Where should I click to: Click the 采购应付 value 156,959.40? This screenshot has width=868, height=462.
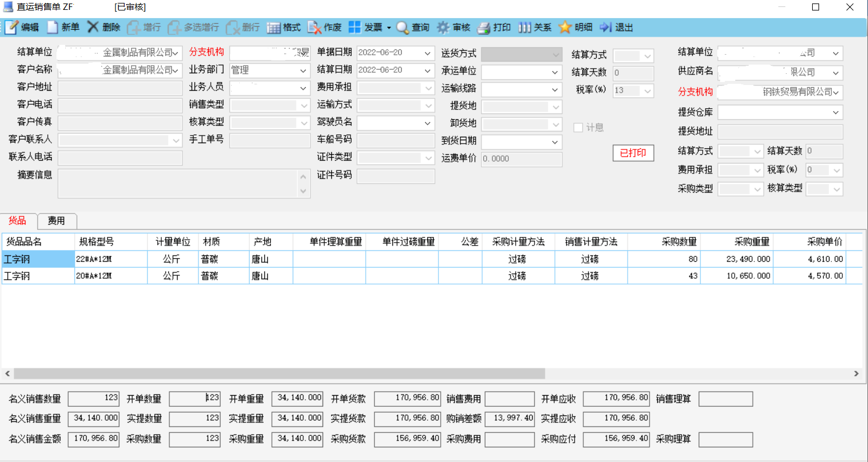616,439
